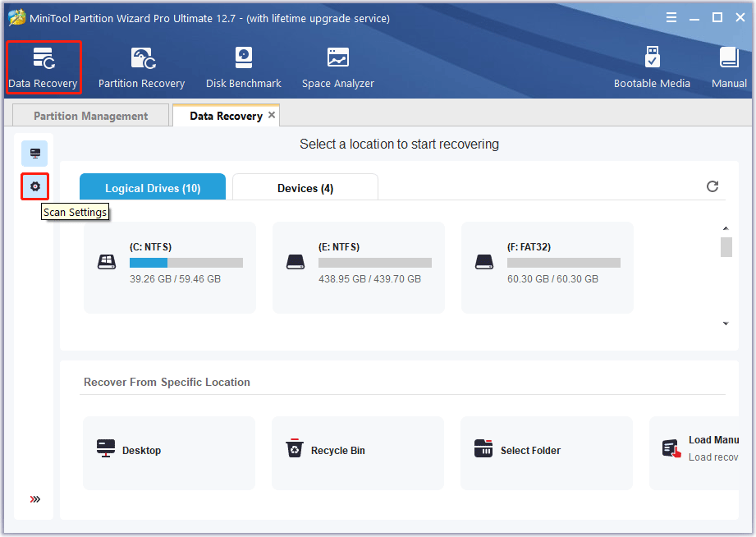
Task: Close the Data Recovery tab
Action: tap(272, 115)
